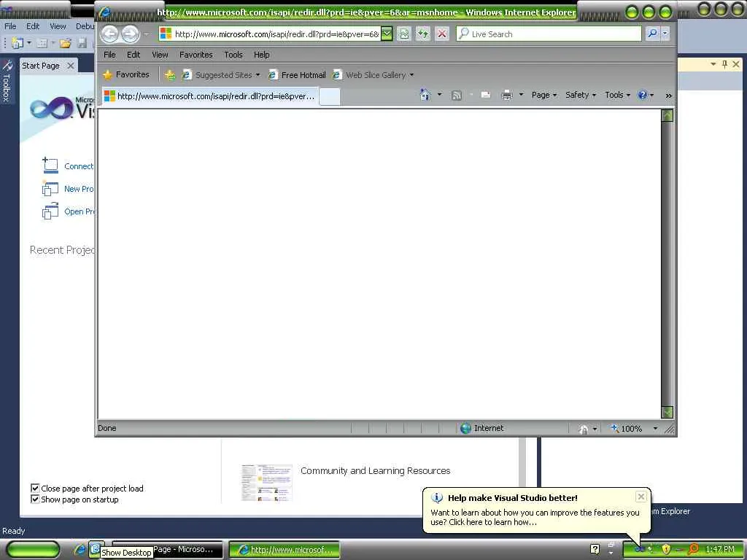Open the Live Search provider dropdown arrow
Image resolution: width=747 pixels, height=560 pixels.
[x=665, y=34]
